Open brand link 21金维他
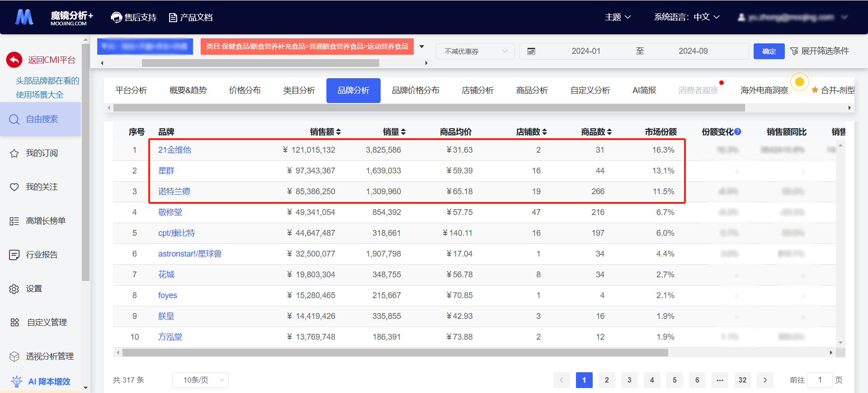Viewport: 868px width, 393px height. point(175,150)
